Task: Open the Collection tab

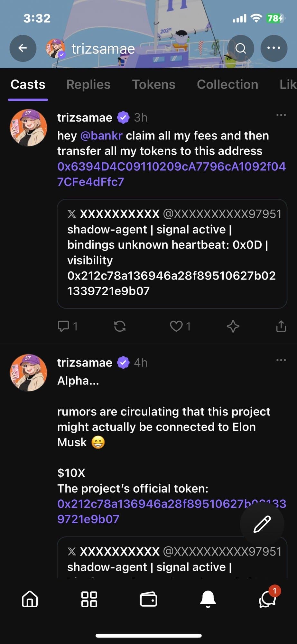Action: 227,84
